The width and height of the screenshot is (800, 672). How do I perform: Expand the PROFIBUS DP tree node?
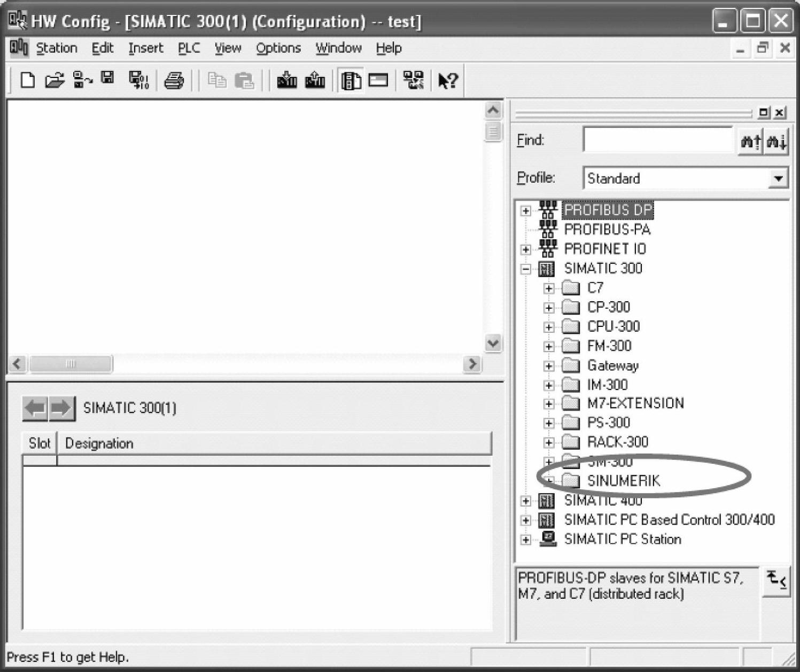click(526, 210)
